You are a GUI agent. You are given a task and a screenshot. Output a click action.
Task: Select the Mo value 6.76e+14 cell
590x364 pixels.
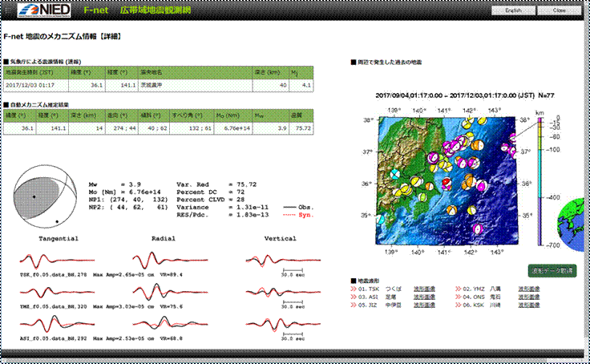point(233,128)
